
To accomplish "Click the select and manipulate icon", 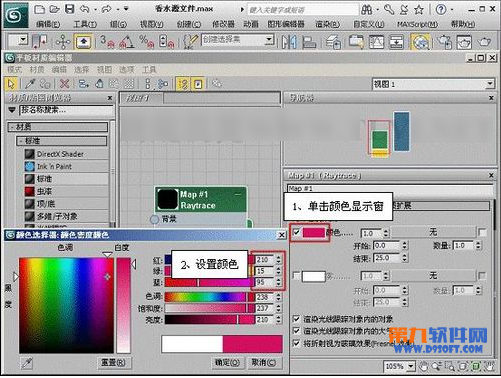I will tap(63, 42).
